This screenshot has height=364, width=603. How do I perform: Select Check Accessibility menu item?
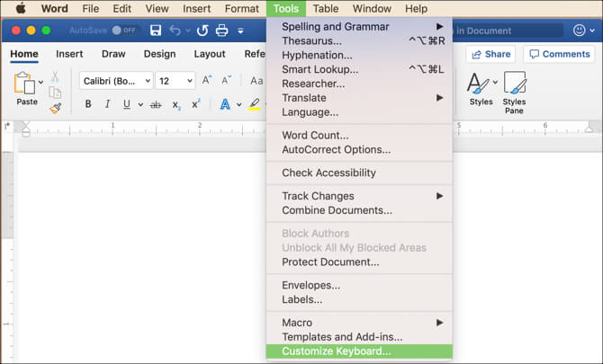click(359, 173)
